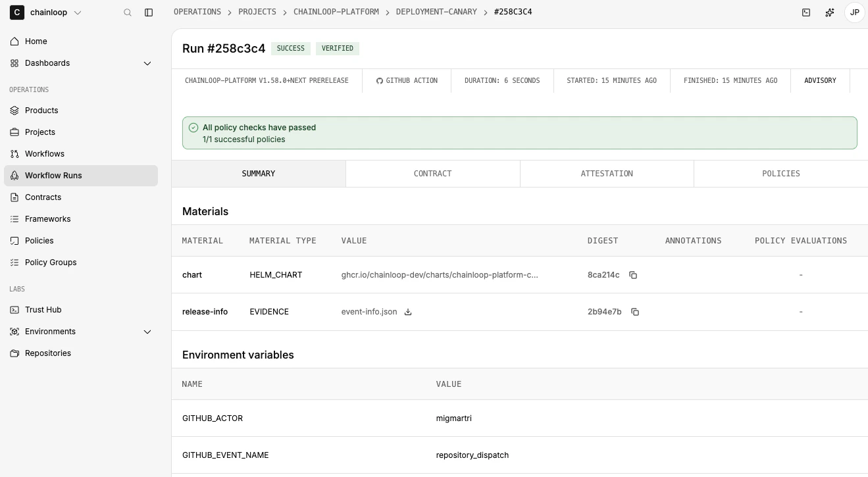Click the repository_dispatch value
This screenshot has width=868, height=477.
click(x=472, y=455)
